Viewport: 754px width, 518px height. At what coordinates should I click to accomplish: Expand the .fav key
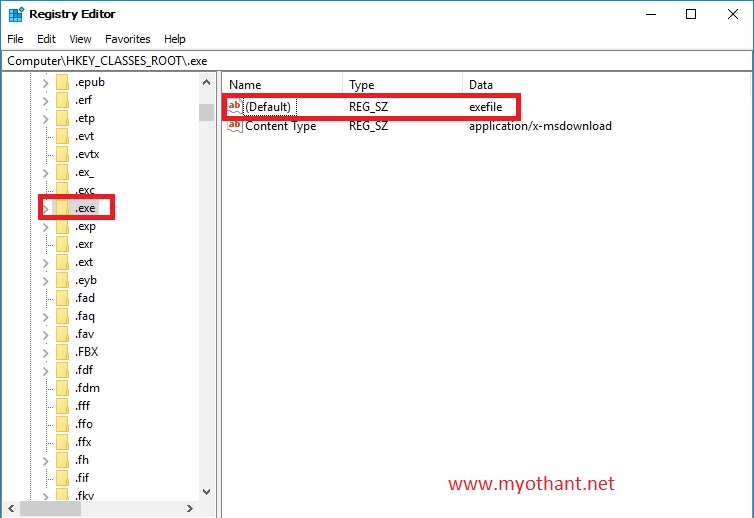[45, 334]
